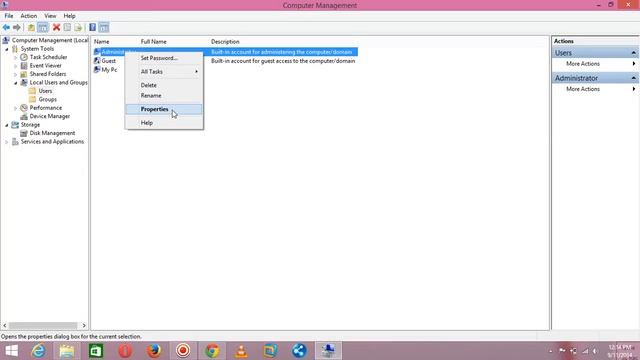Click the Guest user account icon
The height and width of the screenshot is (360, 640).
click(97, 60)
